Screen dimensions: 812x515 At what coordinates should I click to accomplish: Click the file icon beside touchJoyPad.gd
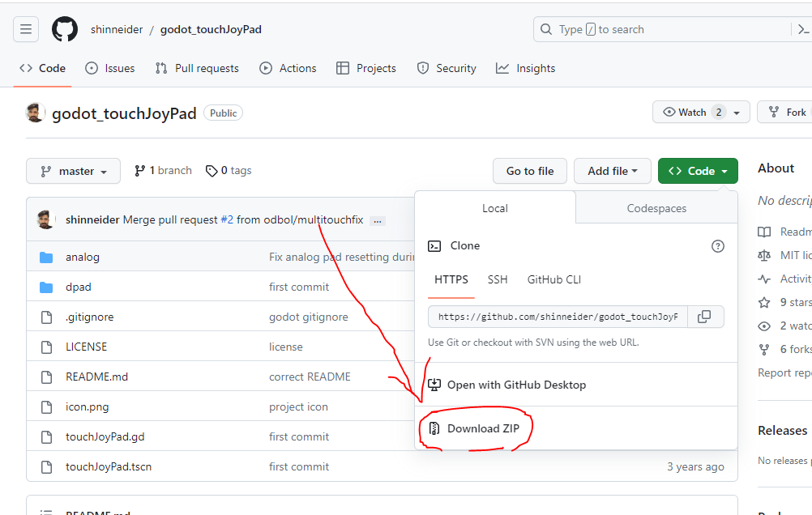[47, 437]
